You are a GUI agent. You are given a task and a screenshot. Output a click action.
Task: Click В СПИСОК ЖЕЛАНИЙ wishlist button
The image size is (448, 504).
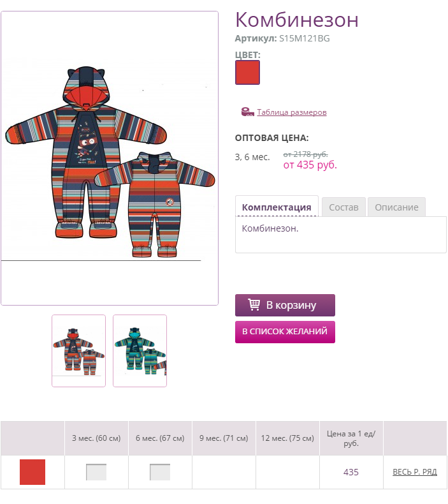point(285,332)
